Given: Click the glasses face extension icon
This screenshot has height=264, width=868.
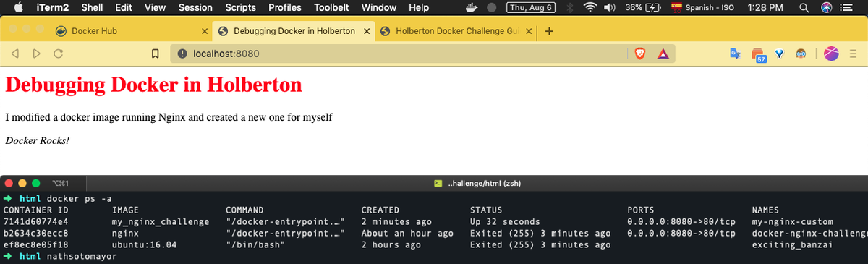Looking at the screenshot, I should point(801,54).
